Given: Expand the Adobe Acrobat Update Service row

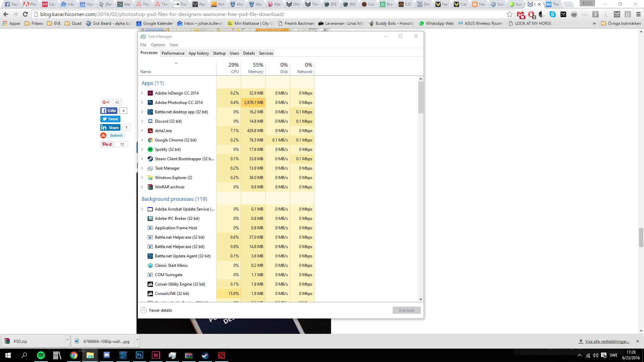Looking at the screenshot, I should [142, 209].
